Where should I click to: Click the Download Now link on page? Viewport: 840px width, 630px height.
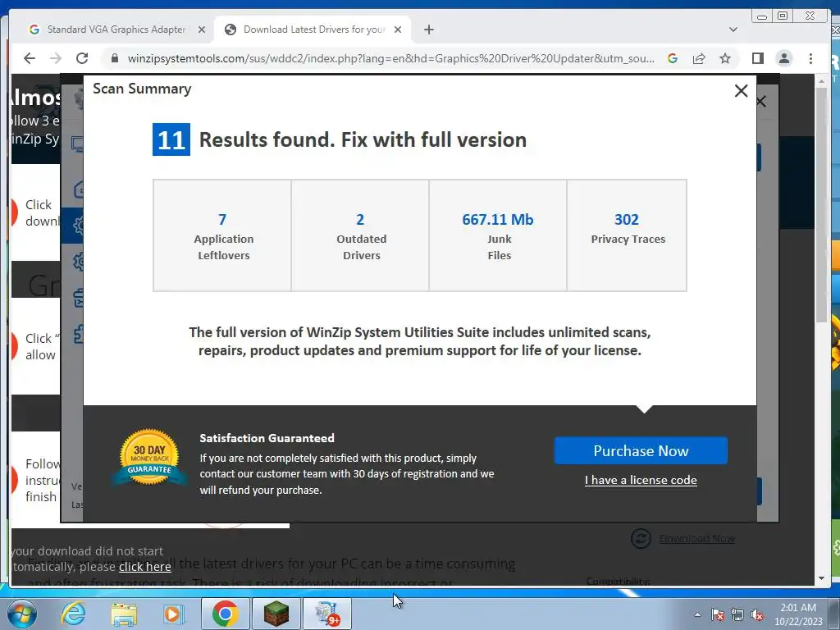click(x=697, y=538)
